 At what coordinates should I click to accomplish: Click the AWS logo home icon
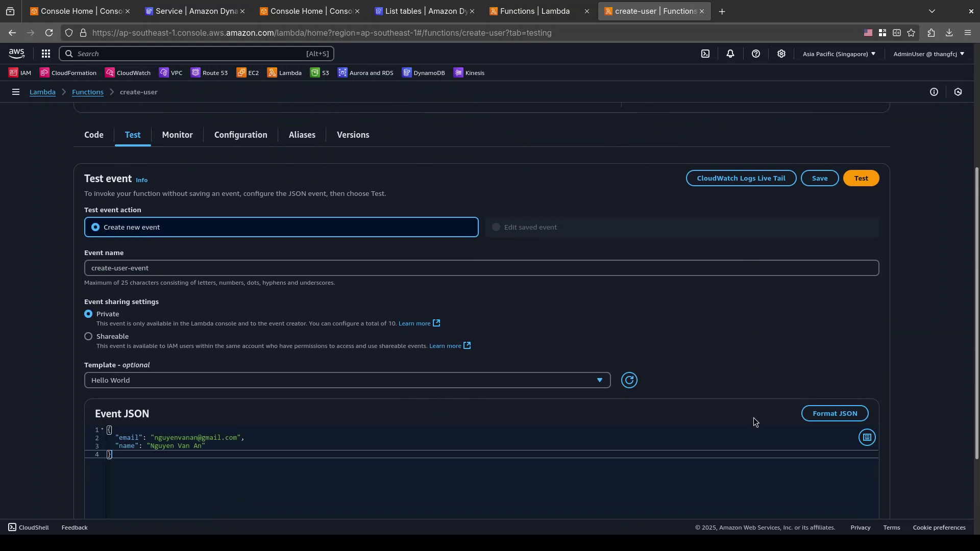(16, 54)
